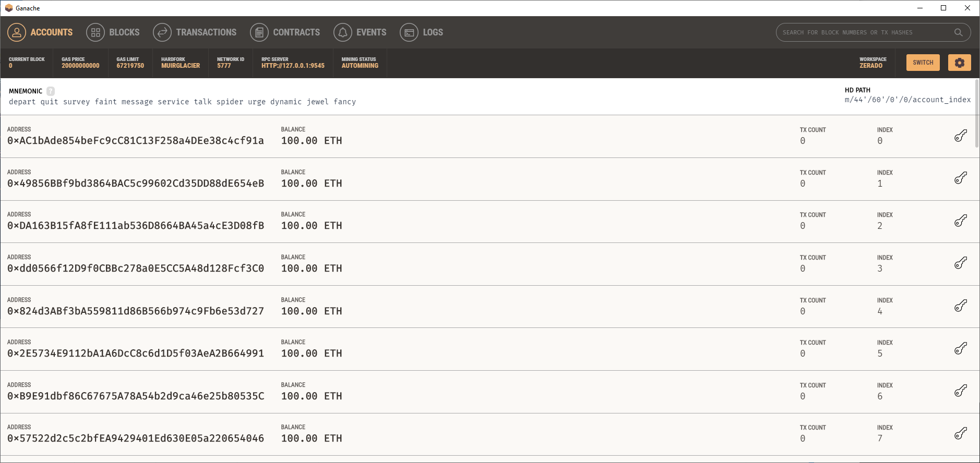Viewport: 980px width, 463px height.
Task: Show key for account index 7
Action: pyautogui.click(x=961, y=433)
